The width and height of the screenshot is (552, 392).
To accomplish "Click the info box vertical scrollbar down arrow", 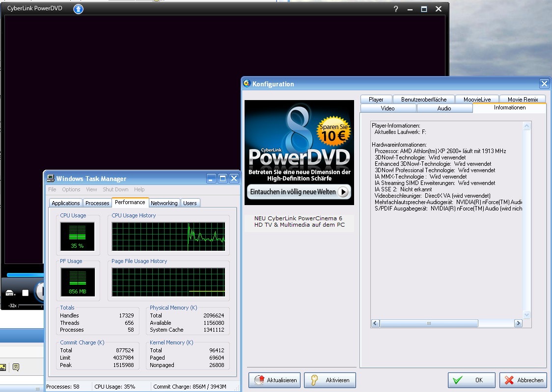I will click(526, 314).
